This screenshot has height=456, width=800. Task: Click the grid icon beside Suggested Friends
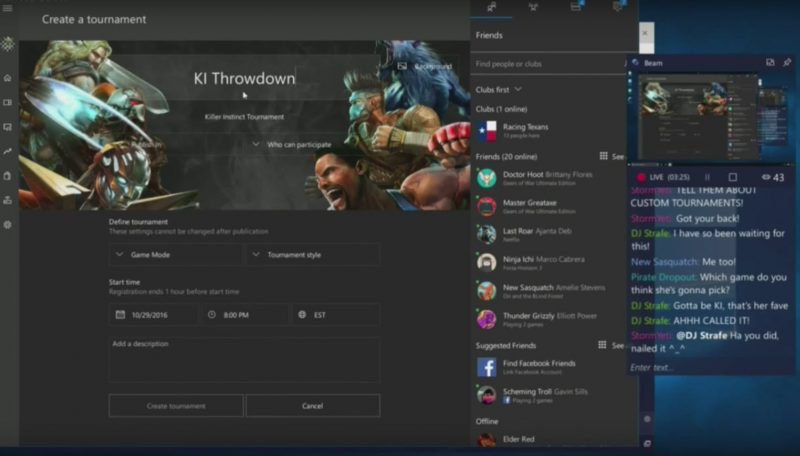[602, 345]
